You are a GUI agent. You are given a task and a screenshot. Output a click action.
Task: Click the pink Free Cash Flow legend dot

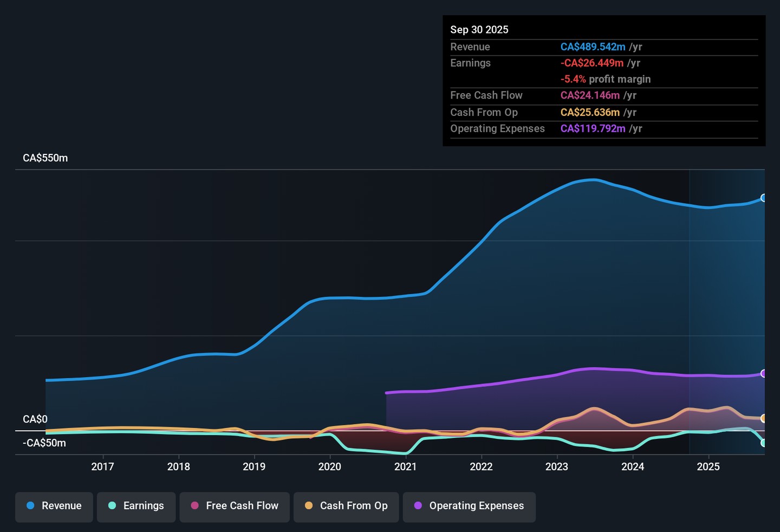coord(195,505)
